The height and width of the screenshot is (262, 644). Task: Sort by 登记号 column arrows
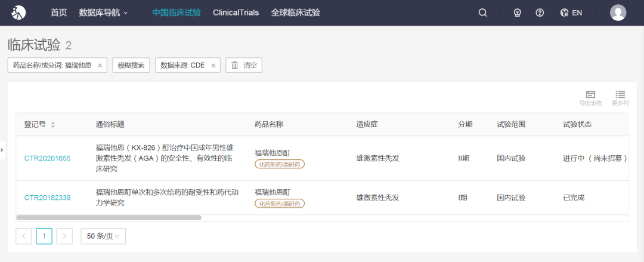point(53,125)
